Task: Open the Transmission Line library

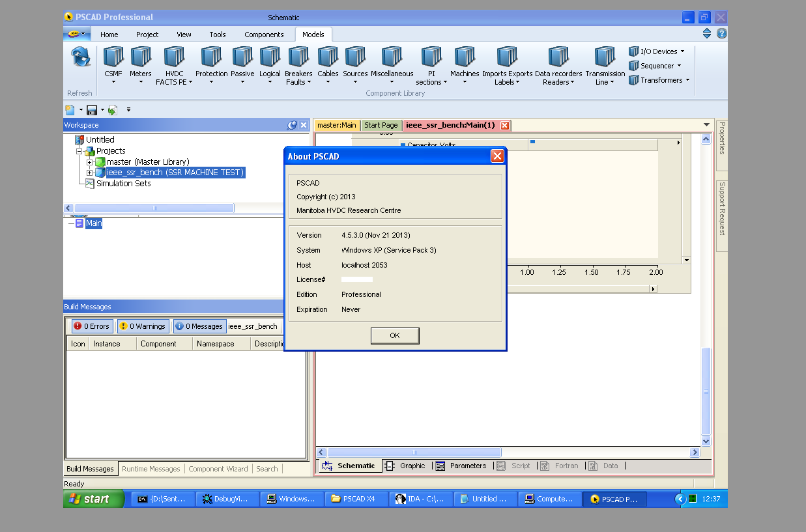Action: (605, 65)
